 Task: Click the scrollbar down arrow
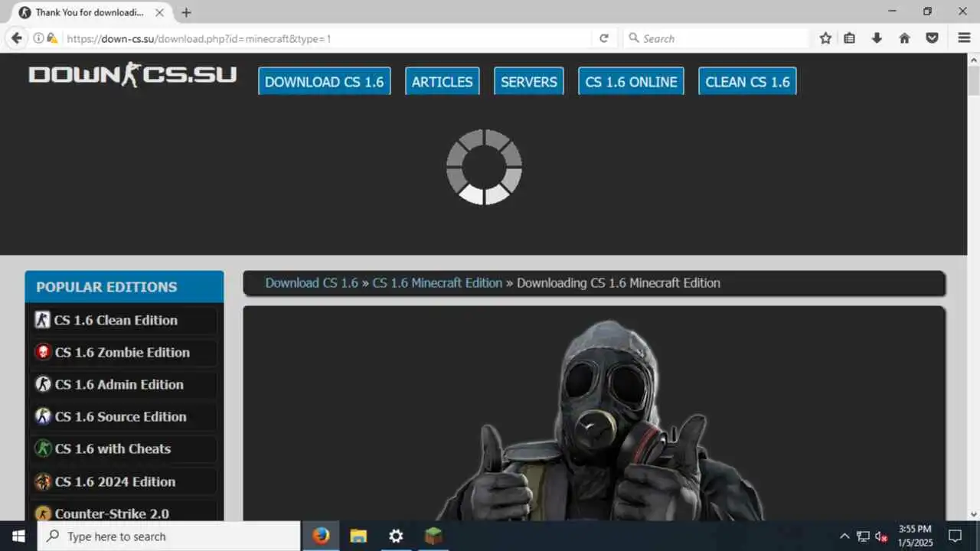click(973, 514)
